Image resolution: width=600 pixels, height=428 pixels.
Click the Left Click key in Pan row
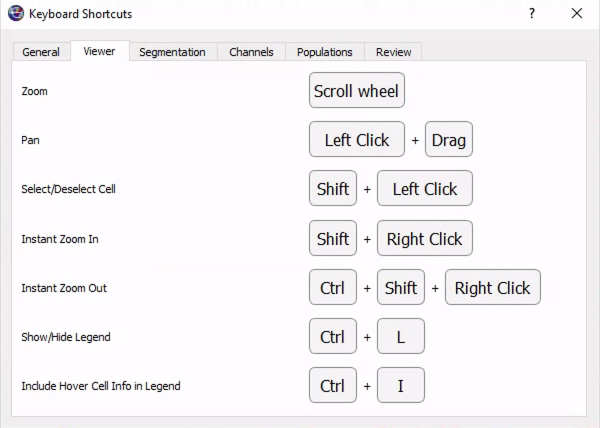click(x=357, y=139)
